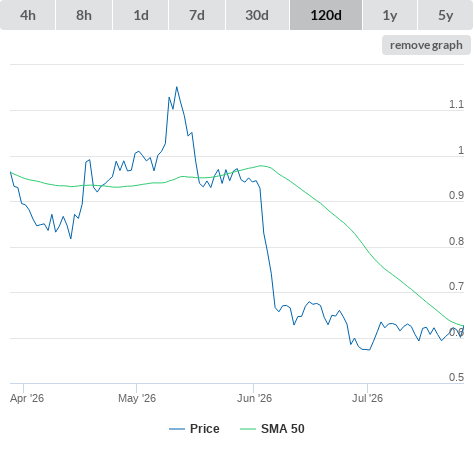Switch to the 8h range tab
This screenshot has width=474, height=455.
(84, 15)
